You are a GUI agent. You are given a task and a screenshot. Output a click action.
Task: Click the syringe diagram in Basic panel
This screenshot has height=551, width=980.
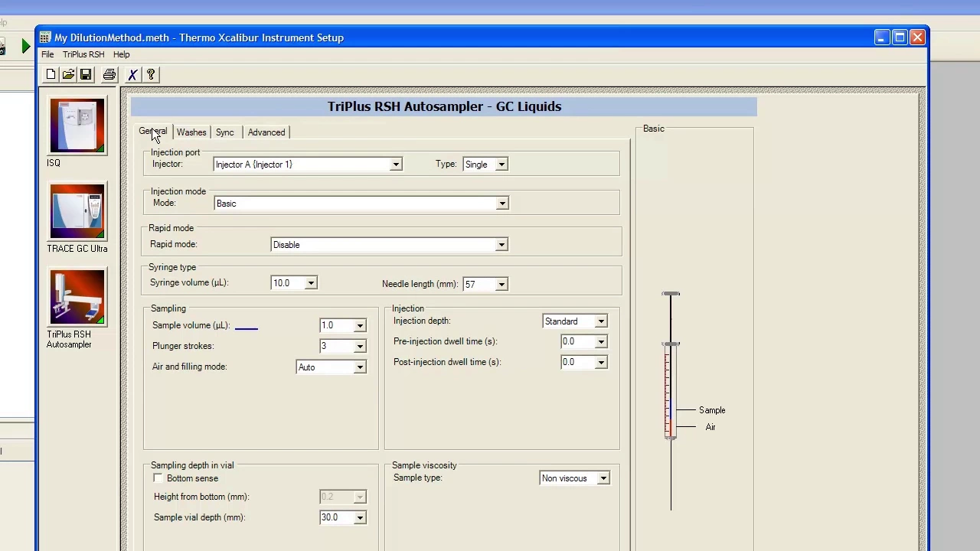pyautogui.click(x=671, y=399)
